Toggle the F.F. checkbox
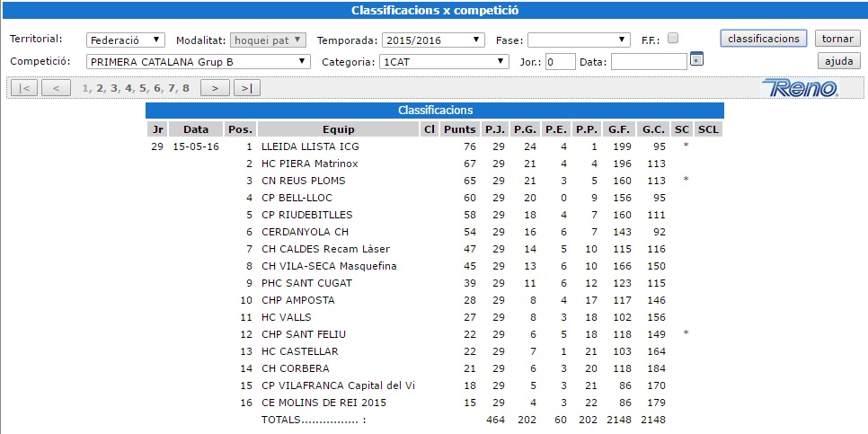 pos(673,39)
